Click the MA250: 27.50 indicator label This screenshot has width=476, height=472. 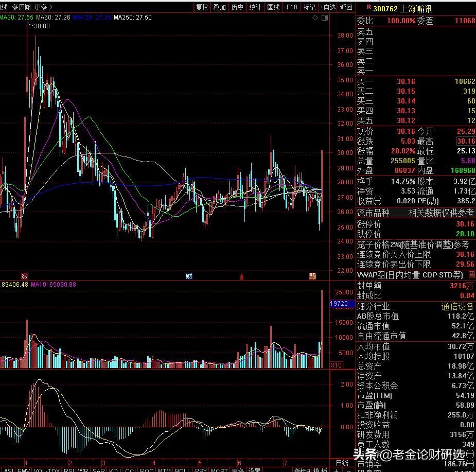pos(133,18)
